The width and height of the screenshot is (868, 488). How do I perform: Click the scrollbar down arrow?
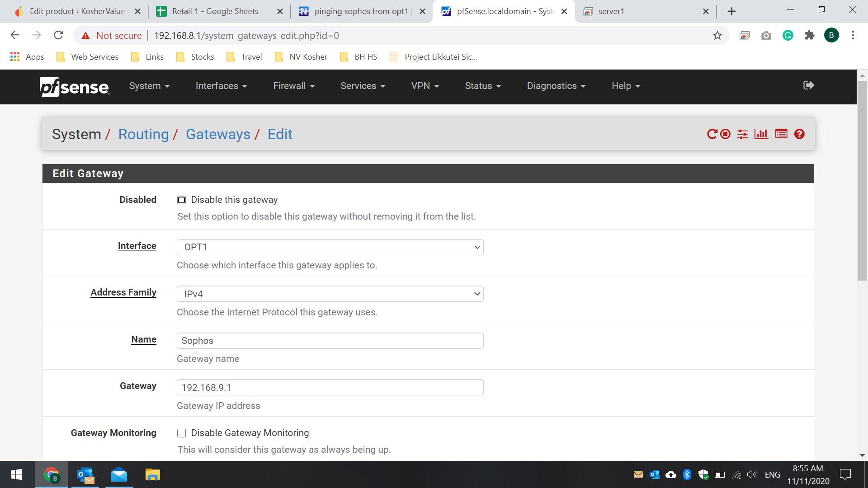862,455
